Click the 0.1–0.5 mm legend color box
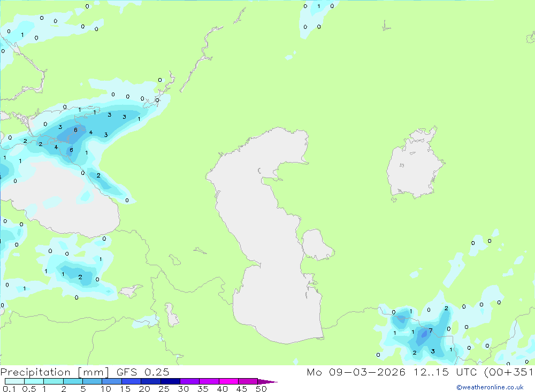Image resolution: width=535 pixels, height=392 pixels. 14,381
